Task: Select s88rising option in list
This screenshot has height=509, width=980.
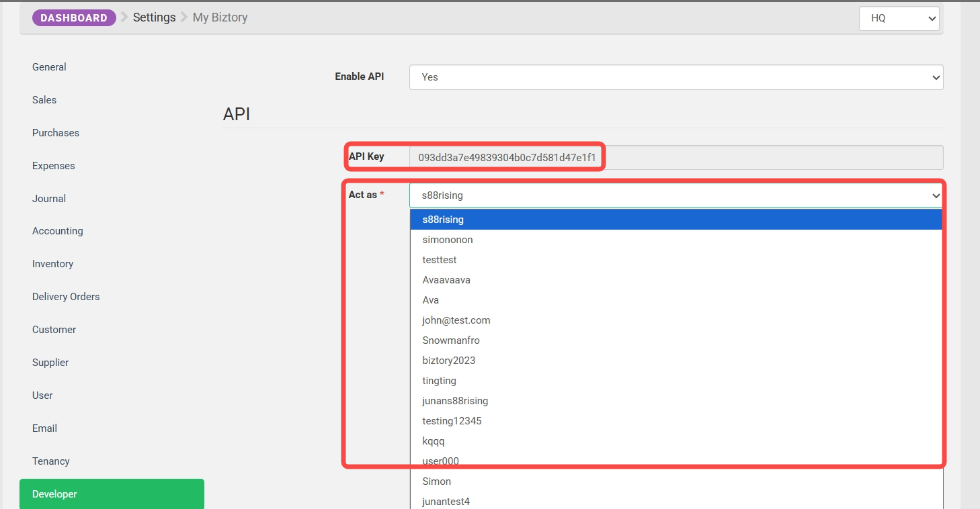Action: pos(676,220)
